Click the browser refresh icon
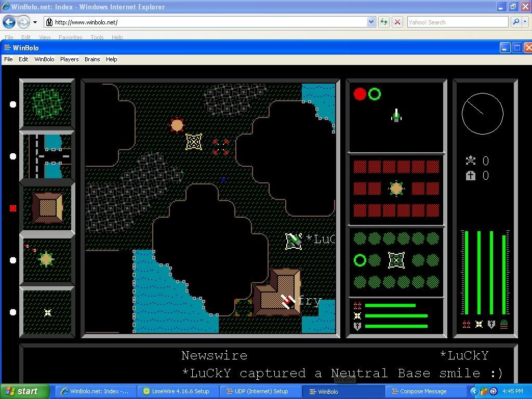The image size is (532, 399). (x=384, y=22)
